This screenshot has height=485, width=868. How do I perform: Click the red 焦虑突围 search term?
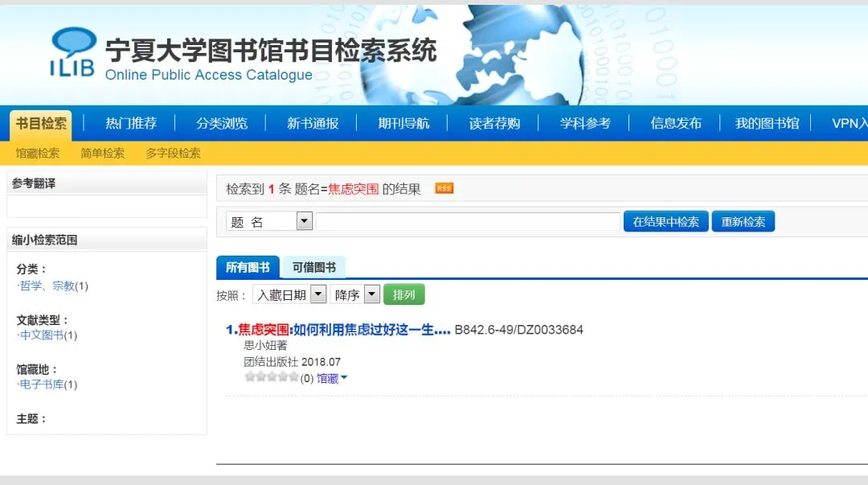tap(353, 189)
